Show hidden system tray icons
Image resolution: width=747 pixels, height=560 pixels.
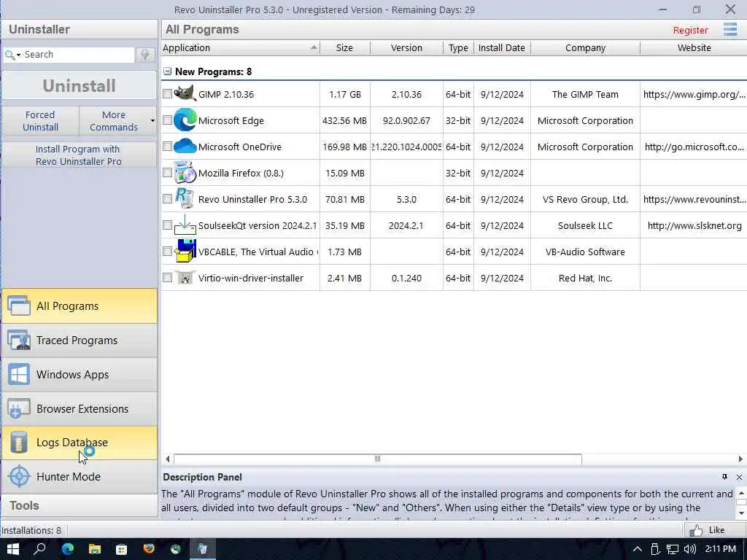click(x=637, y=549)
